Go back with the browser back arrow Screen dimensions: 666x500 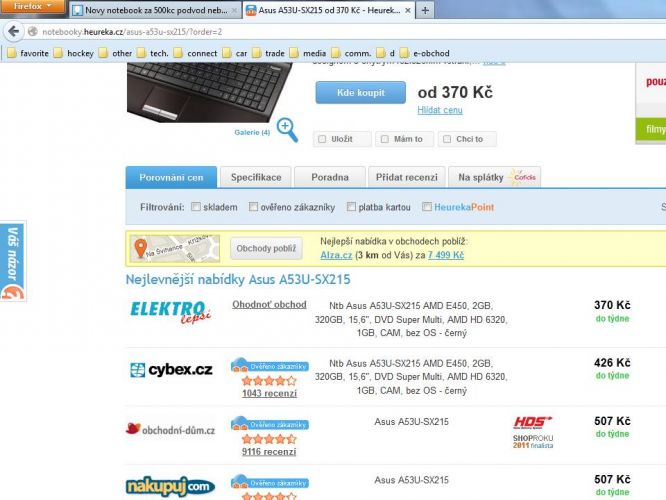[14, 31]
